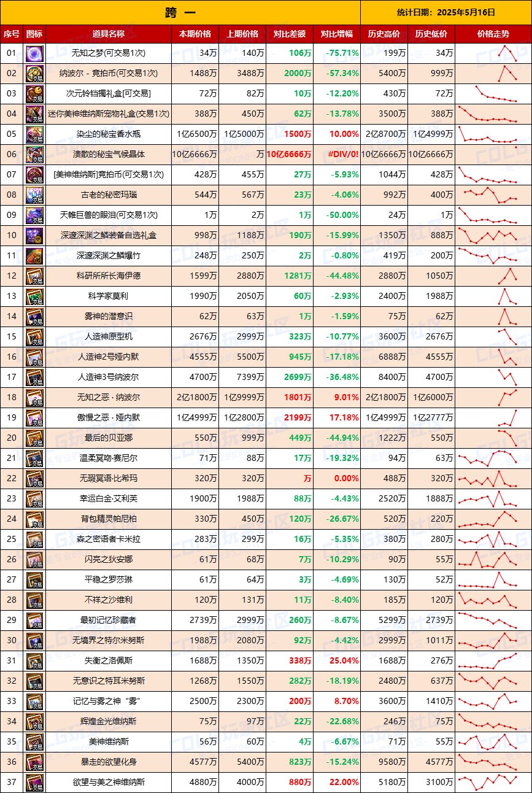The height and width of the screenshot is (793, 532).
Task: Click the icon for 无知之恶·纳波尔
Action: (34, 398)
